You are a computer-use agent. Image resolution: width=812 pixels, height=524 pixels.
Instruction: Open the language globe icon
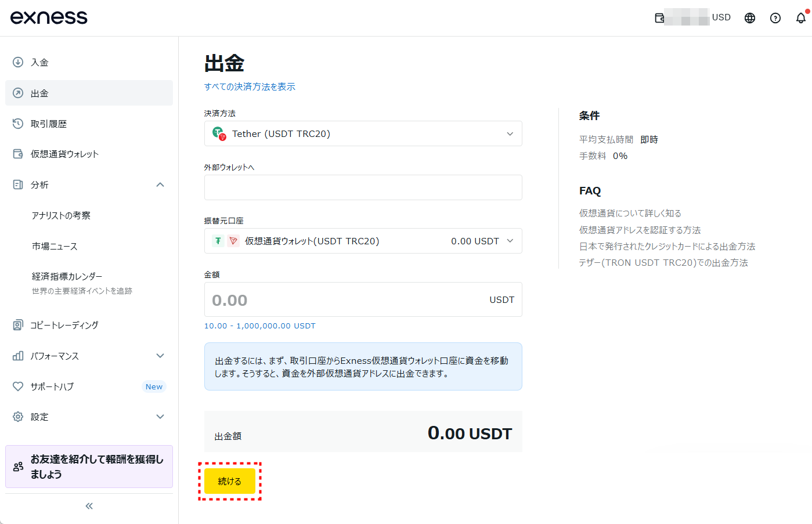coord(749,18)
